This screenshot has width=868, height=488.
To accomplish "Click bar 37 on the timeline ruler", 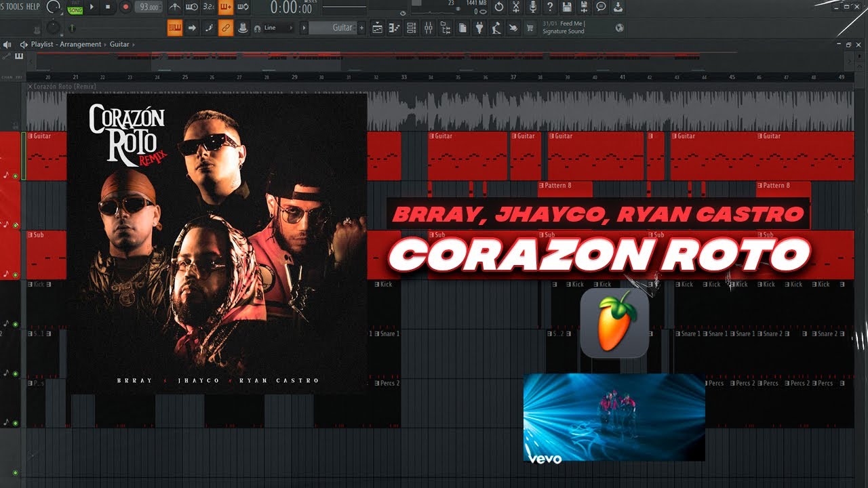I will [513, 77].
